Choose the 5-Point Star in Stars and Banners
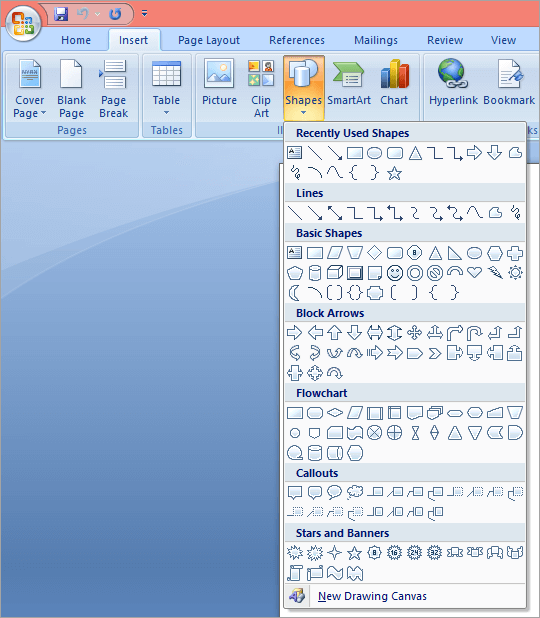Viewport: 540px width, 618px height. pos(354,553)
